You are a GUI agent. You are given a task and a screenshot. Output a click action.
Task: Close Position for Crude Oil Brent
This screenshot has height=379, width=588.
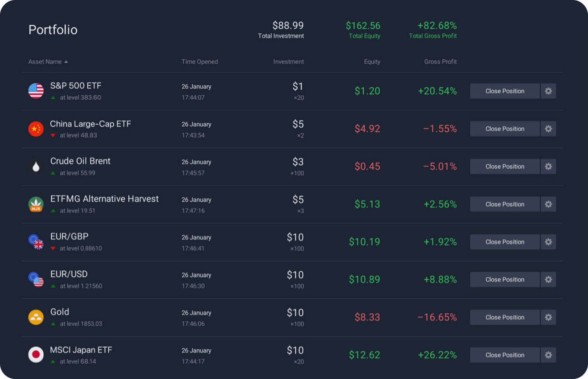[x=505, y=166]
